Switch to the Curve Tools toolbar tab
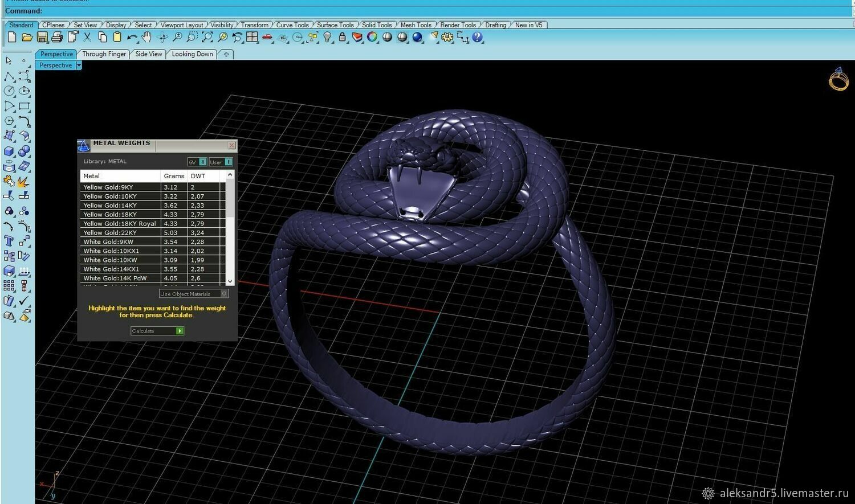The image size is (855, 504). [292, 25]
